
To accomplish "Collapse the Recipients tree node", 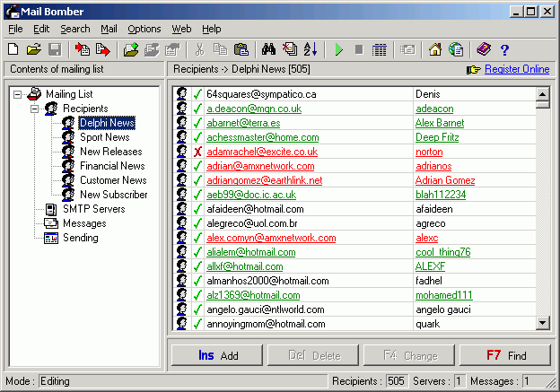I will 34,109.
